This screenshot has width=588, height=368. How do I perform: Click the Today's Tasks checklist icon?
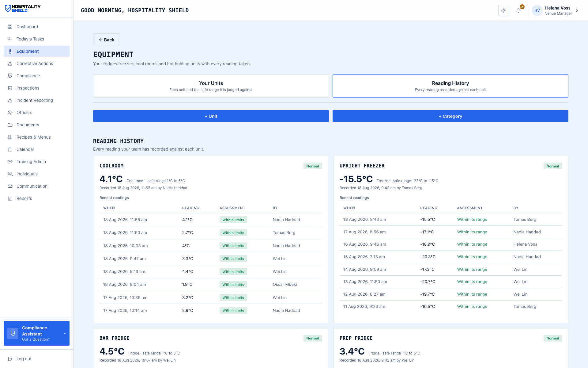10,39
